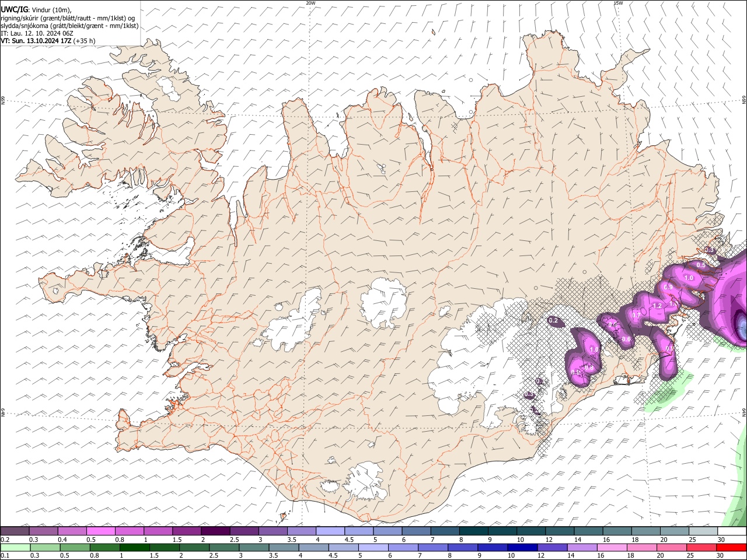The image size is (747, 560).
Task: Click the 1.2 precipitation contour label
Action: point(657,306)
